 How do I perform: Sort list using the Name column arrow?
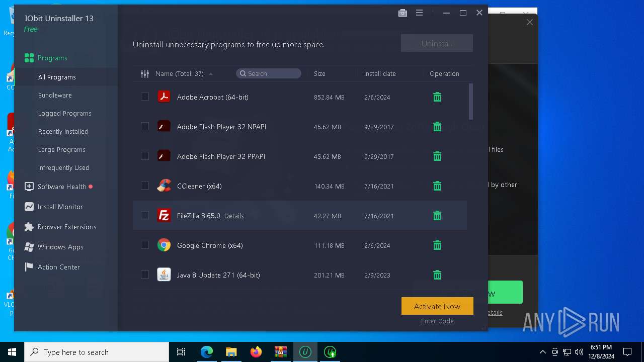(211, 74)
